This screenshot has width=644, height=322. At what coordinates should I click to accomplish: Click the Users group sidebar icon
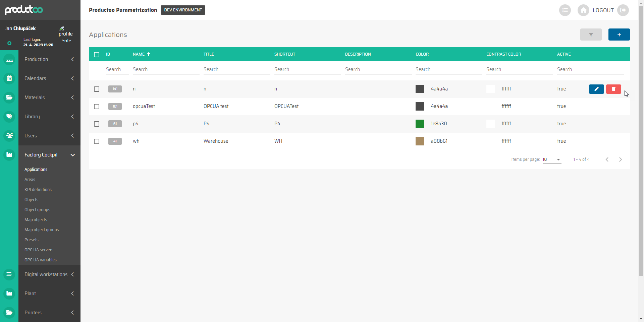(9, 136)
